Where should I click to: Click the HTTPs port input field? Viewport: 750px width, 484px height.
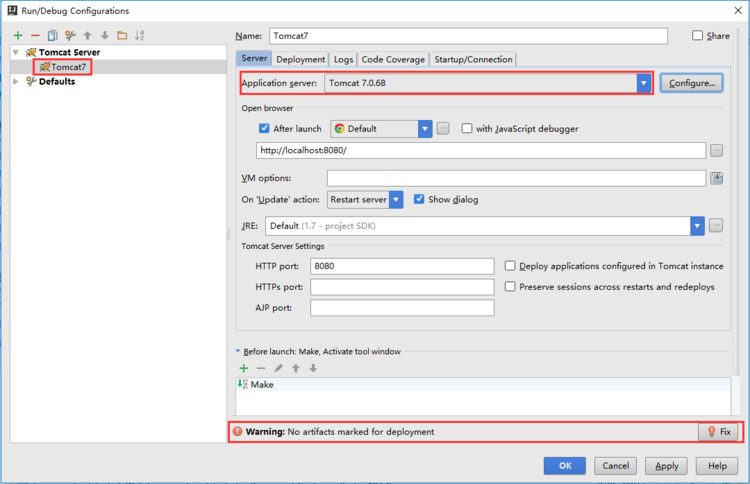point(402,287)
